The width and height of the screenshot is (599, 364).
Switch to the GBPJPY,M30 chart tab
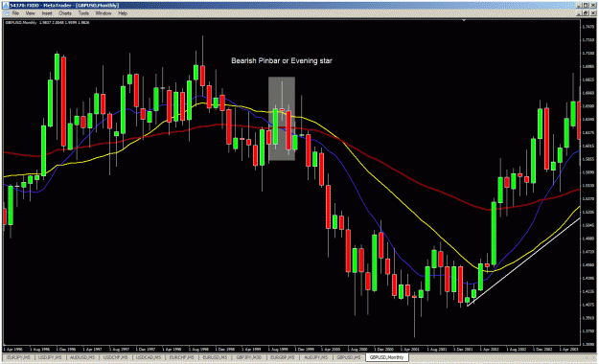249,357
